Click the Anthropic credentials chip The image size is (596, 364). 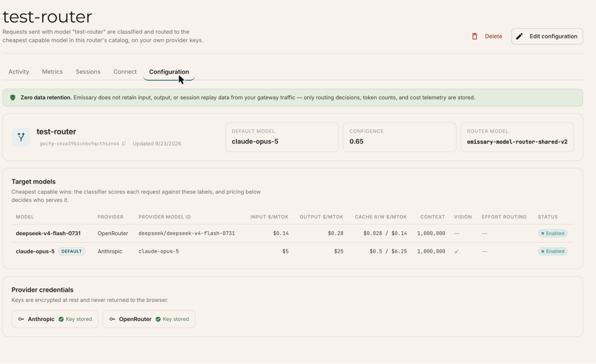55,319
